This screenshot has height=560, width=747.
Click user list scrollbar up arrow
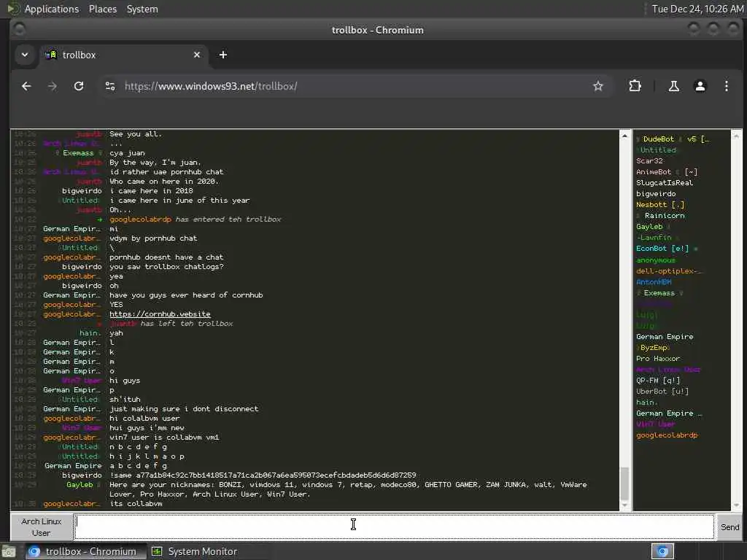click(x=736, y=136)
